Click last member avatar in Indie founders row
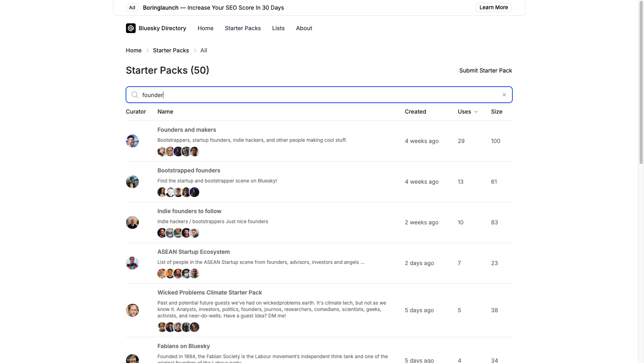This screenshot has width=644, height=363. [x=194, y=233]
